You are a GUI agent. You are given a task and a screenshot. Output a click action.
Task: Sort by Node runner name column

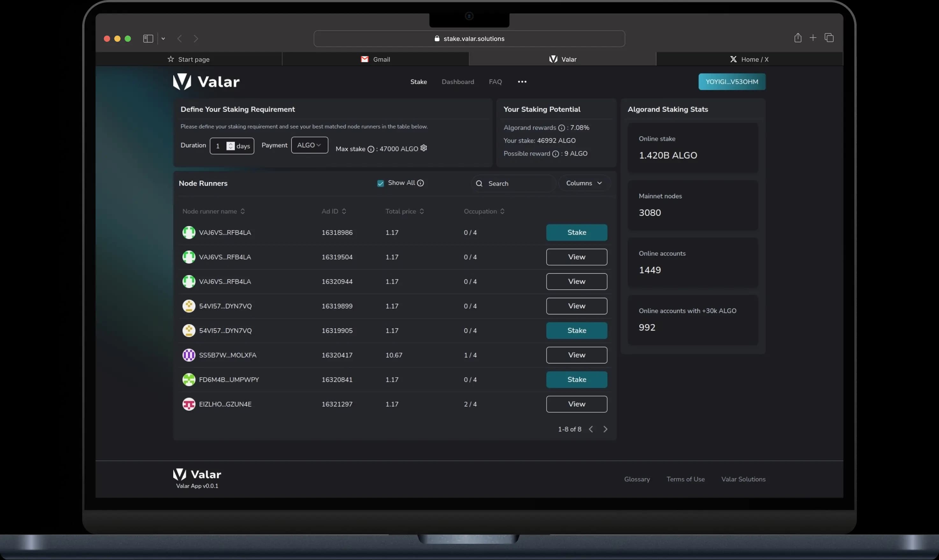click(x=214, y=211)
